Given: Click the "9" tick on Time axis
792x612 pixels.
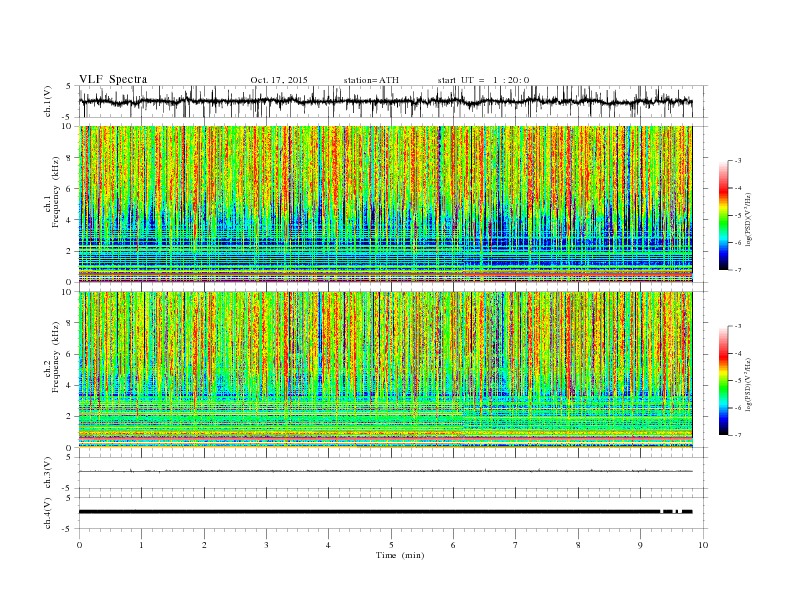Looking at the screenshot, I should pyautogui.click(x=640, y=545).
